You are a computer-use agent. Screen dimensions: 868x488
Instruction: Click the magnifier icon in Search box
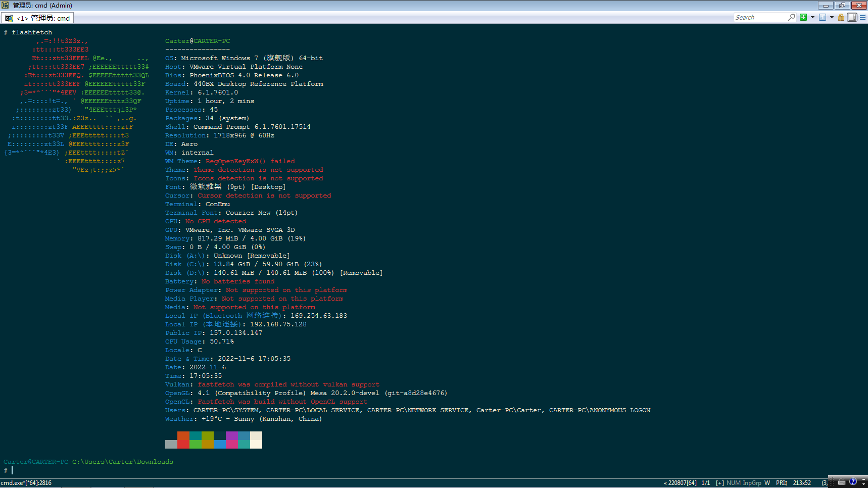coord(791,17)
